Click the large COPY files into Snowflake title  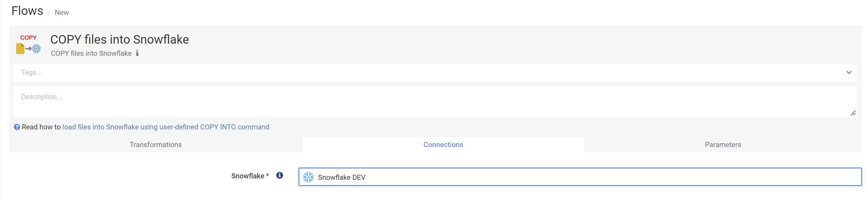tap(120, 39)
